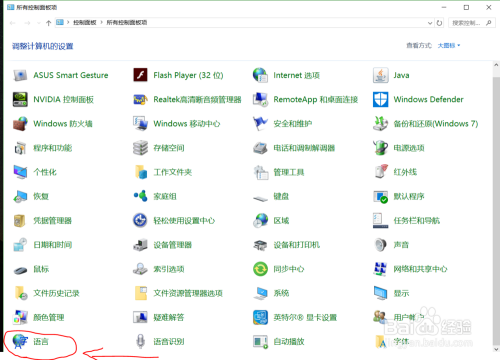500x360 pixels.
Task: Click the vertical scrollbar up arrow
Action: tap(496, 65)
